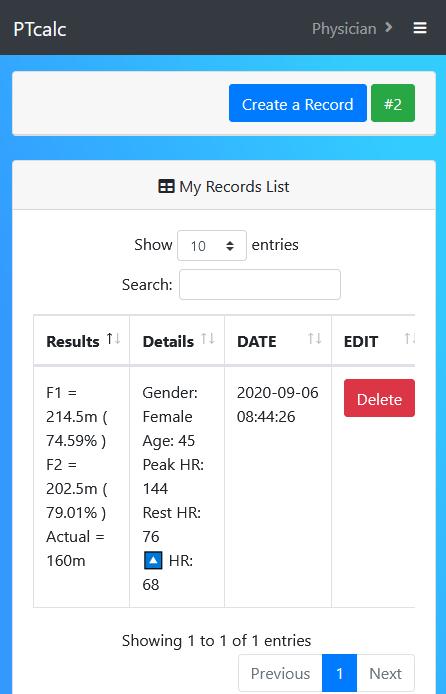Sort table by EDIT column
Screen dimensions: 446x694
click(373, 341)
